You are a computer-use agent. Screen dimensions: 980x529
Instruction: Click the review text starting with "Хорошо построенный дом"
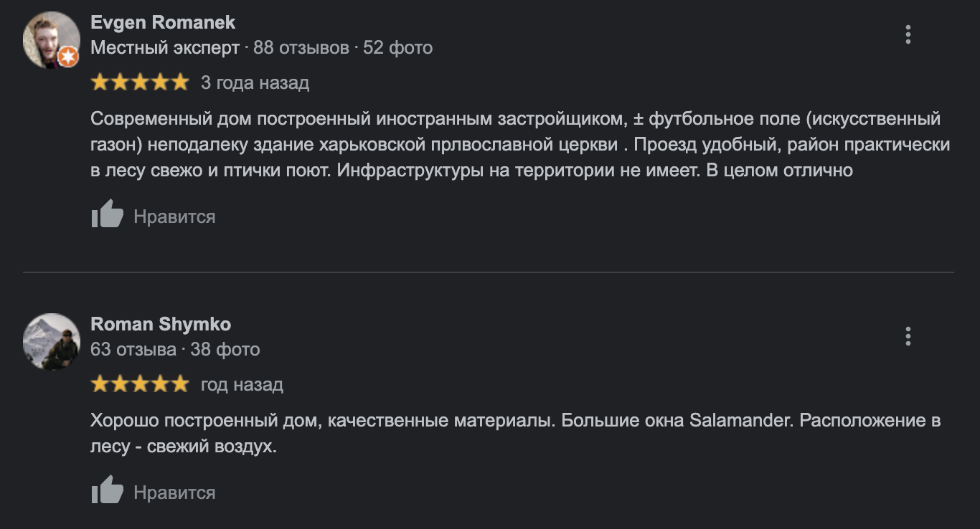click(515, 433)
